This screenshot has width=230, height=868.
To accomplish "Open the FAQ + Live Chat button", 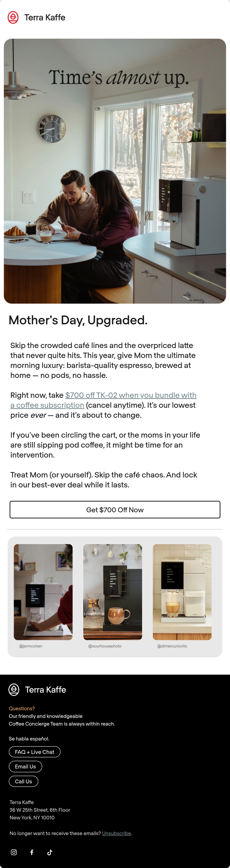I will tap(35, 752).
